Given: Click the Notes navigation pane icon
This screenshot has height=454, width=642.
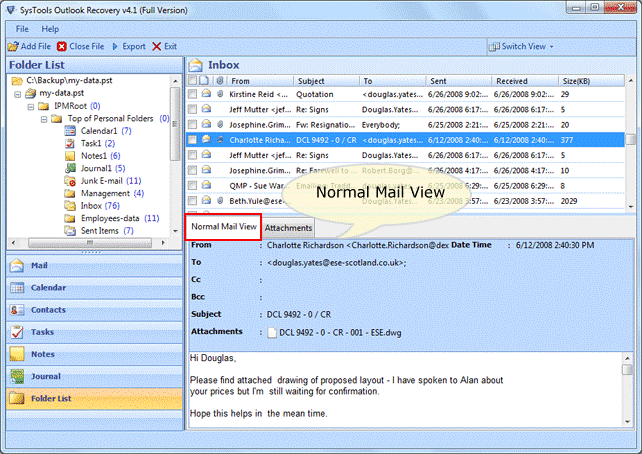Looking at the screenshot, I should coord(17,354).
